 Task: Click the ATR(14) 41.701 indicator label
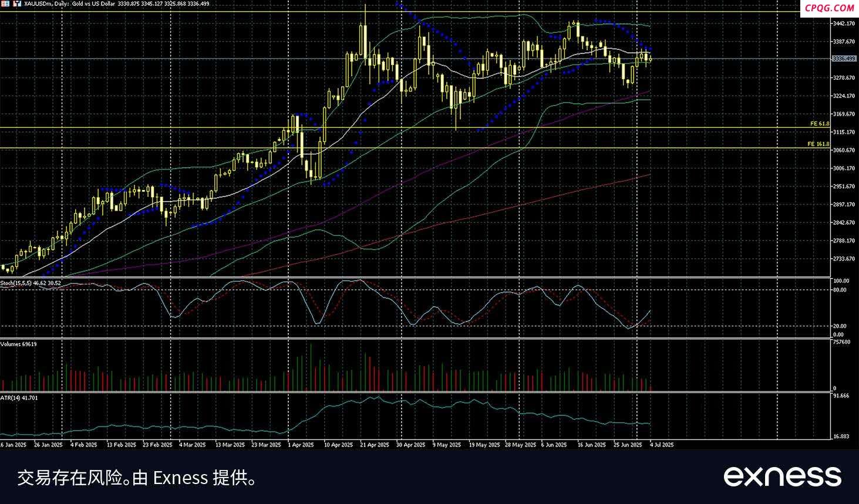coord(19,398)
